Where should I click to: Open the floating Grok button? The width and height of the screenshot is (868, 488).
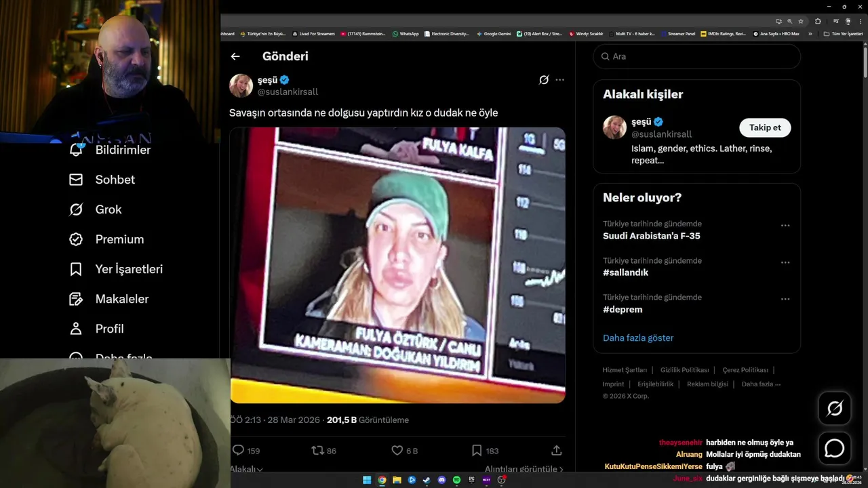point(834,408)
